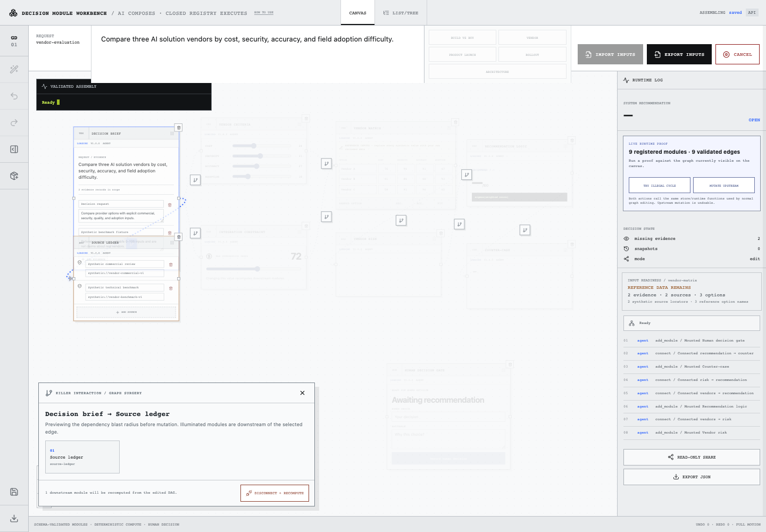Viewport: 766px width, 532px height.
Task: Select log row 'Connected vendors → risk'
Action: (692, 419)
